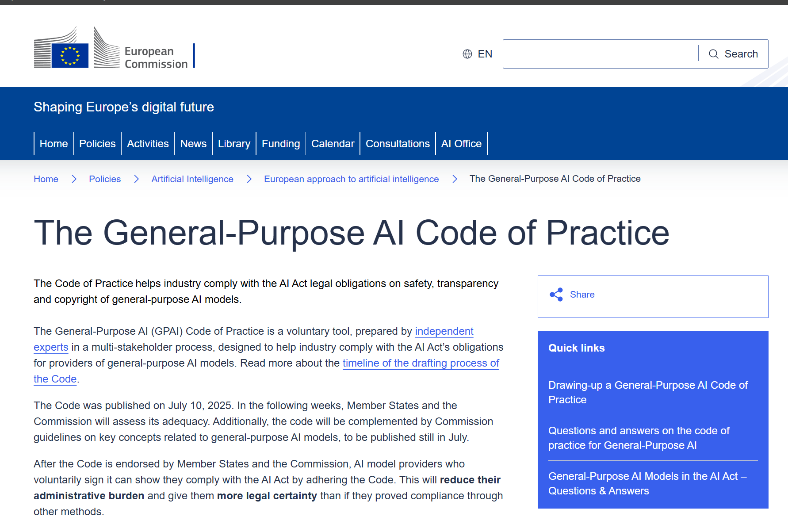This screenshot has height=532, width=788.
Task: Click the Search button
Action: click(x=734, y=54)
